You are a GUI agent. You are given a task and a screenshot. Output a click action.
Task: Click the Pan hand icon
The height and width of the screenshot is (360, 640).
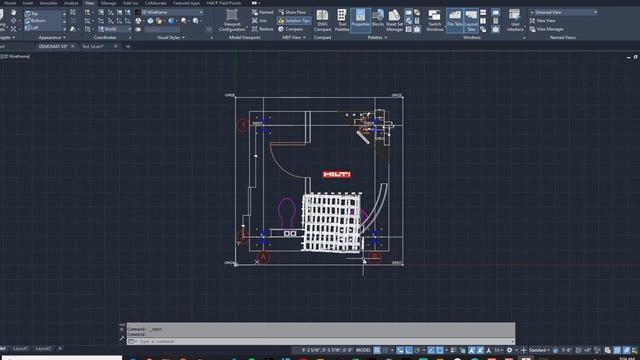pyautogui.click(x=13, y=13)
